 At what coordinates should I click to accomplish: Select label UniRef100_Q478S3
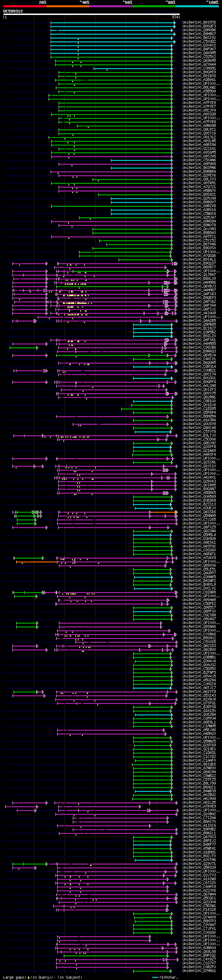(199, 837)
